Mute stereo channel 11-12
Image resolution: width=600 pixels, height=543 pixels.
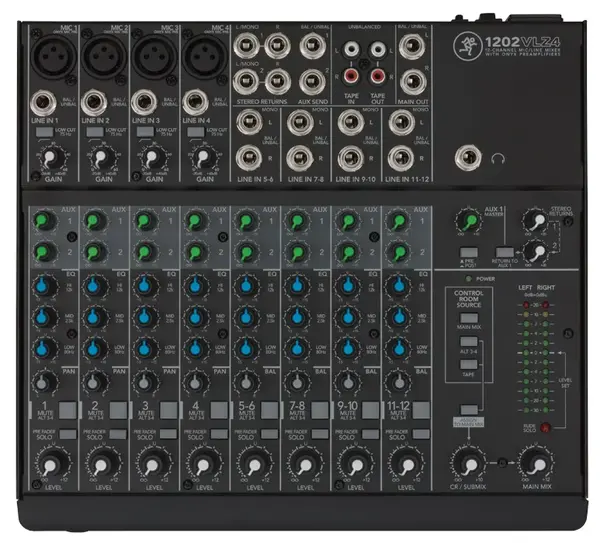(x=421, y=410)
